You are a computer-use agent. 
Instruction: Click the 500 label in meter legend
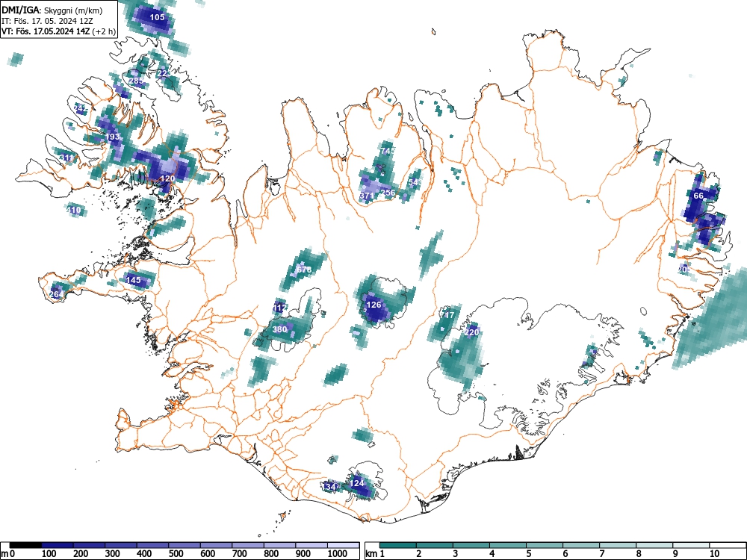[176, 554]
